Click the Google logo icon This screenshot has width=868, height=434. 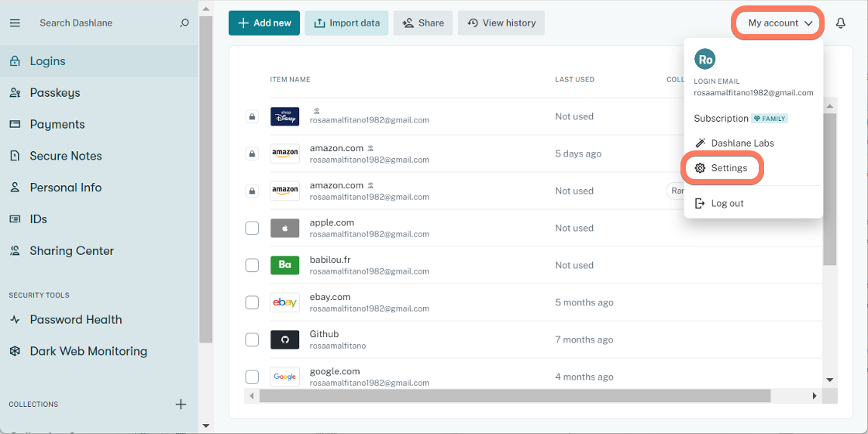[x=284, y=377]
